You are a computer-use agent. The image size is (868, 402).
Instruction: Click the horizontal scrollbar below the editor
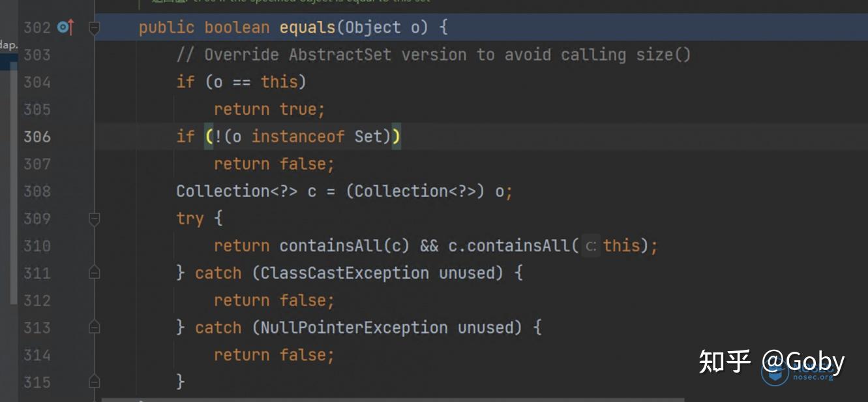point(393,399)
